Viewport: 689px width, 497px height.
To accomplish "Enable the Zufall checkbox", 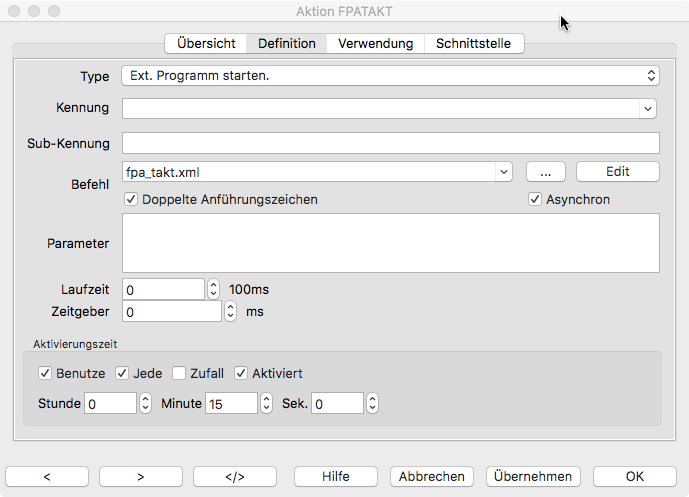I will point(179,373).
